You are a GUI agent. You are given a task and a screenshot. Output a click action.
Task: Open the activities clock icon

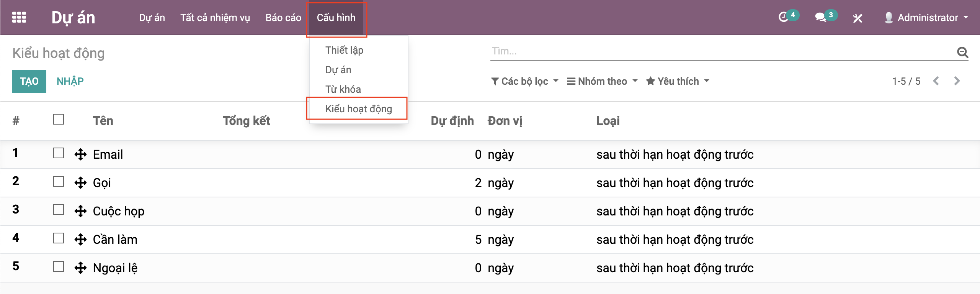coord(784,18)
